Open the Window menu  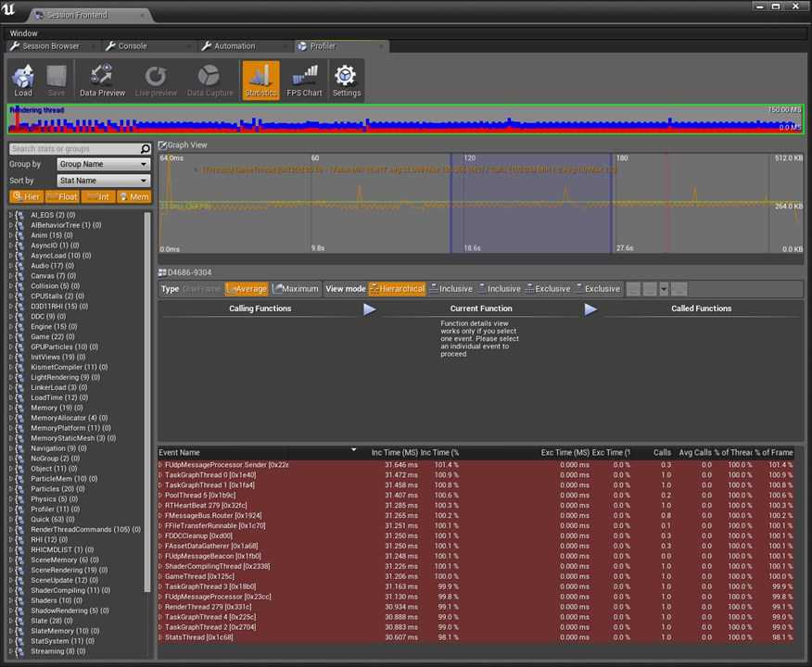pyautogui.click(x=23, y=33)
